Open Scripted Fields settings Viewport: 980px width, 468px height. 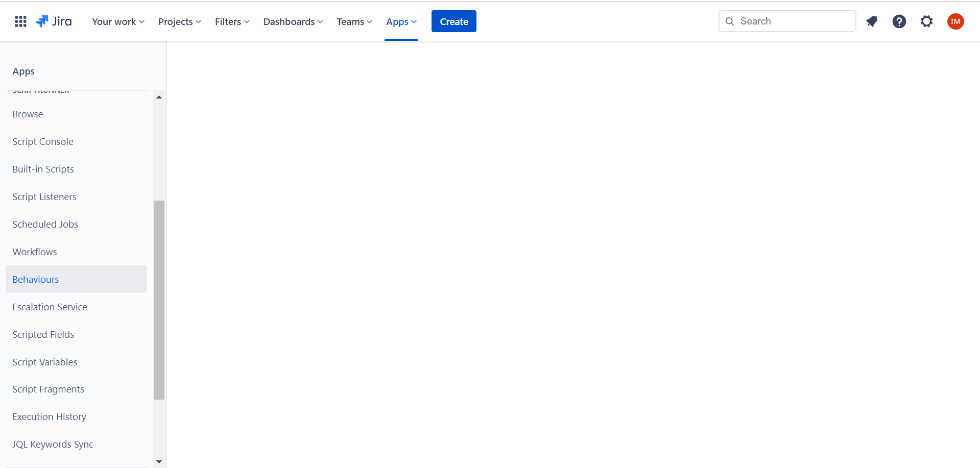[x=43, y=334]
